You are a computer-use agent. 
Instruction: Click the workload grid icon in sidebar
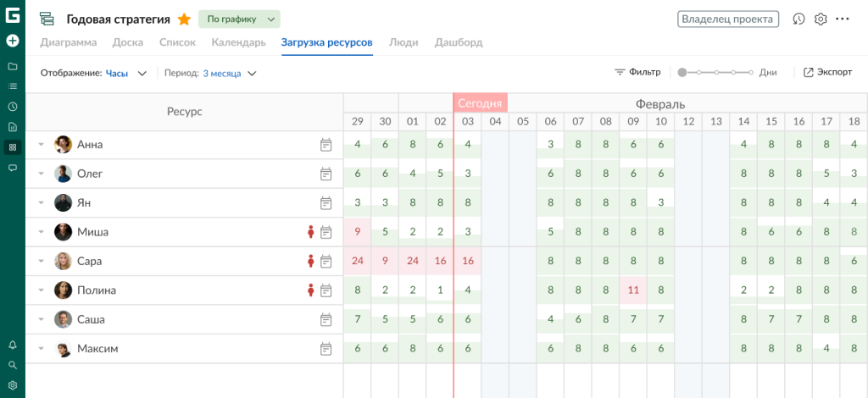pos(12,147)
